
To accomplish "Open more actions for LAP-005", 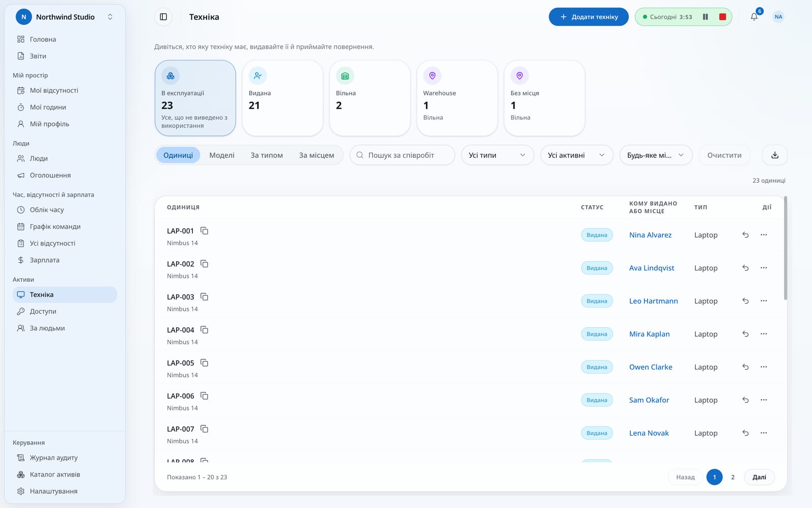I will coord(764,367).
